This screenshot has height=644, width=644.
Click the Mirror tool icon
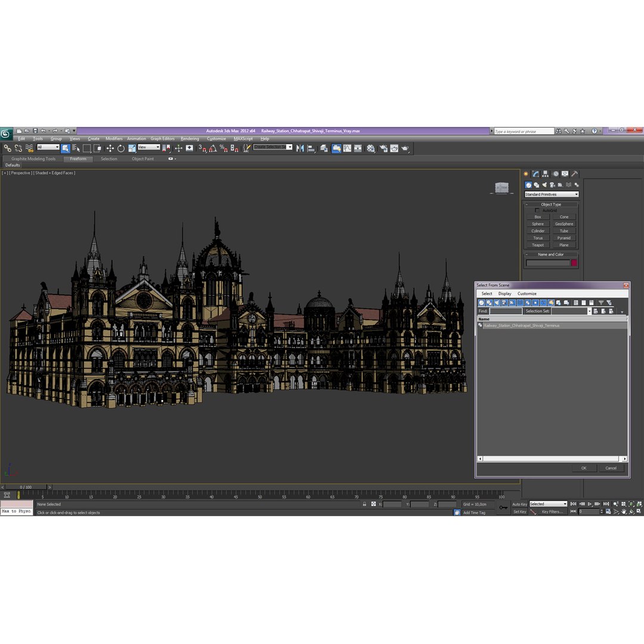pyautogui.click(x=300, y=148)
